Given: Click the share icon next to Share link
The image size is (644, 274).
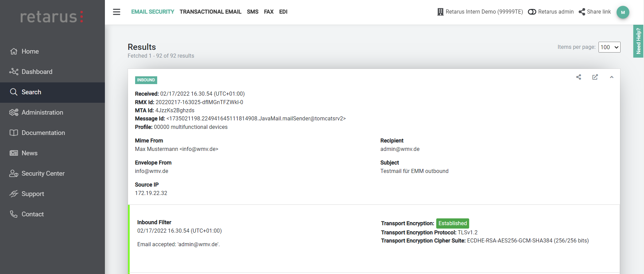Looking at the screenshot, I should pyautogui.click(x=582, y=12).
